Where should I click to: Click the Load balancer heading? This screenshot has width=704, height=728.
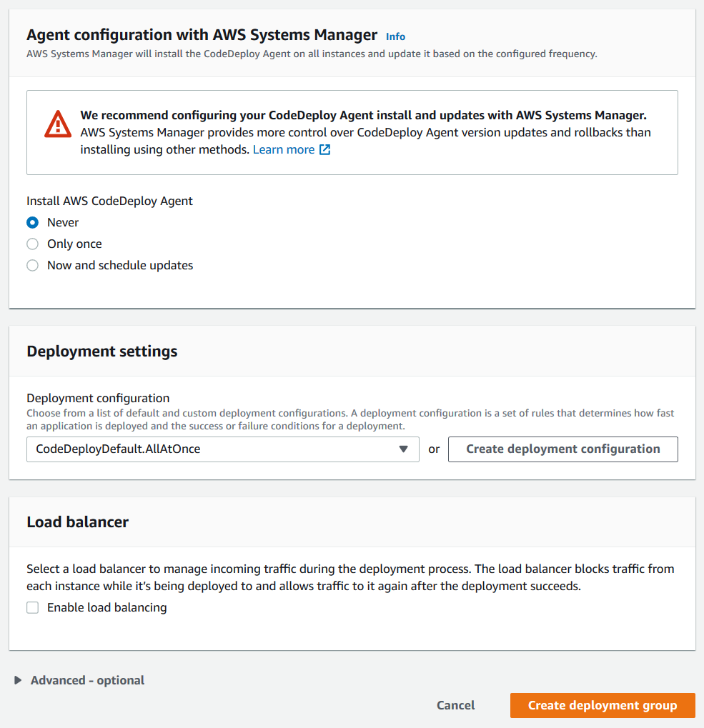(x=78, y=522)
